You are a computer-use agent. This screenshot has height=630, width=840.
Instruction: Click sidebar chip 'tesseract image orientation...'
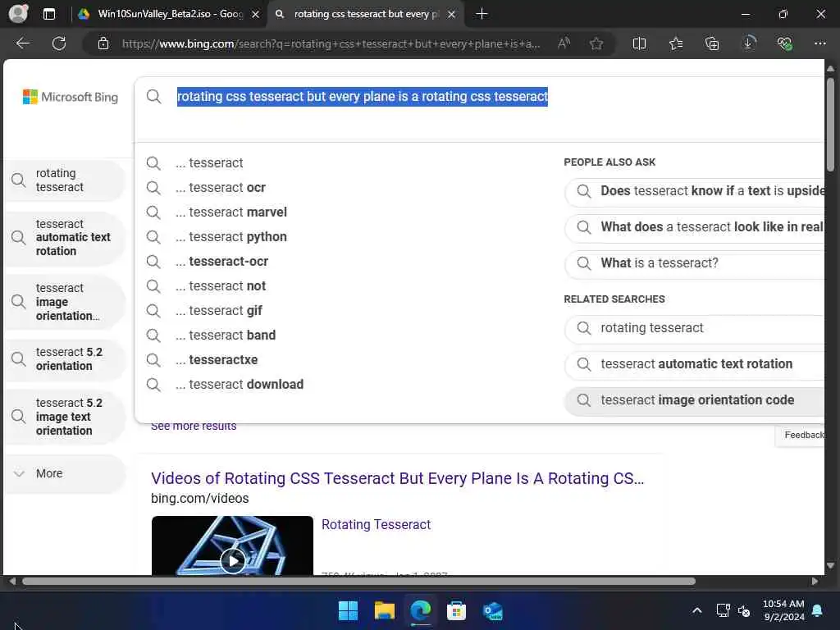click(65, 302)
